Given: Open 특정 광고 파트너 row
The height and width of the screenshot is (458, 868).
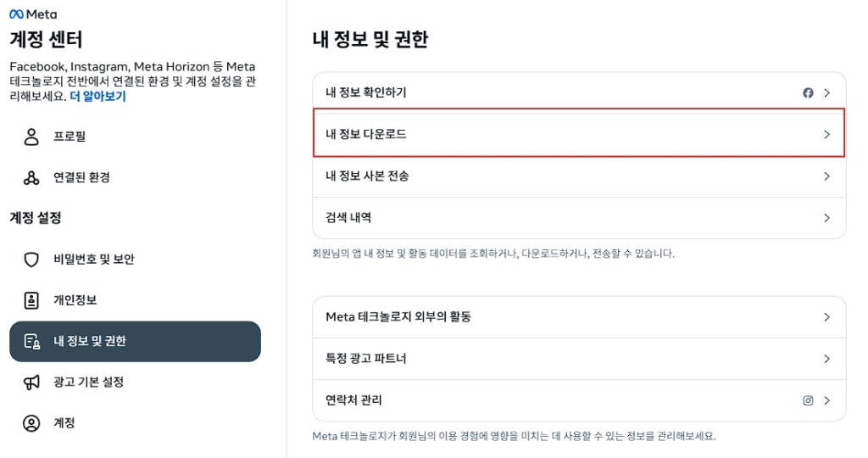Looking at the screenshot, I should 579,359.
